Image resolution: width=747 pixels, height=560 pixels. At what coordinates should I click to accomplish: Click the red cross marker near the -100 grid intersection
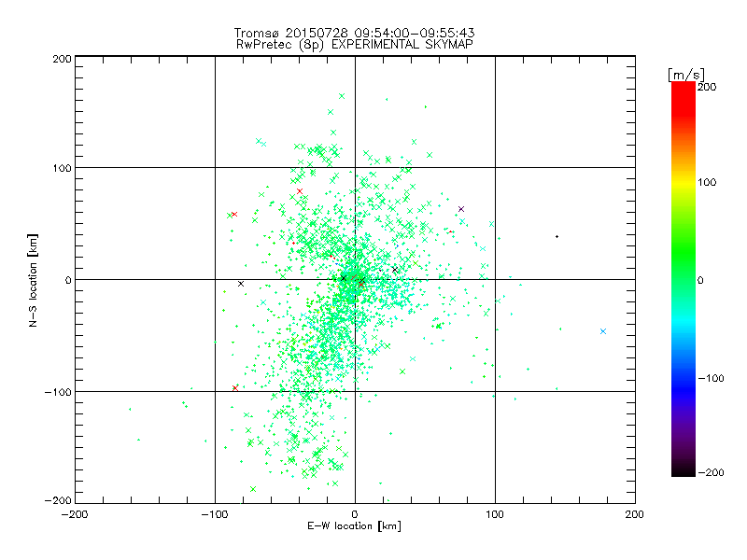pos(235,388)
